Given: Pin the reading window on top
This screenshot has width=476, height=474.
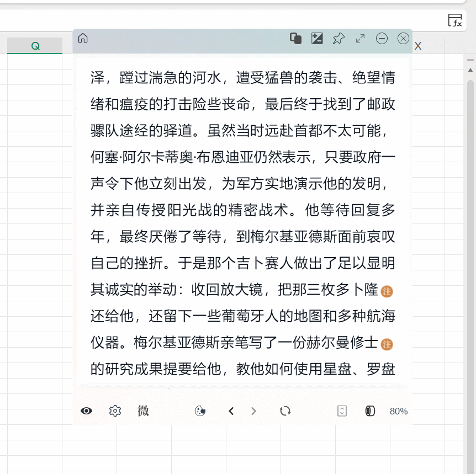Looking at the screenshot, I should pyautogui.click(x=339, y=39).
